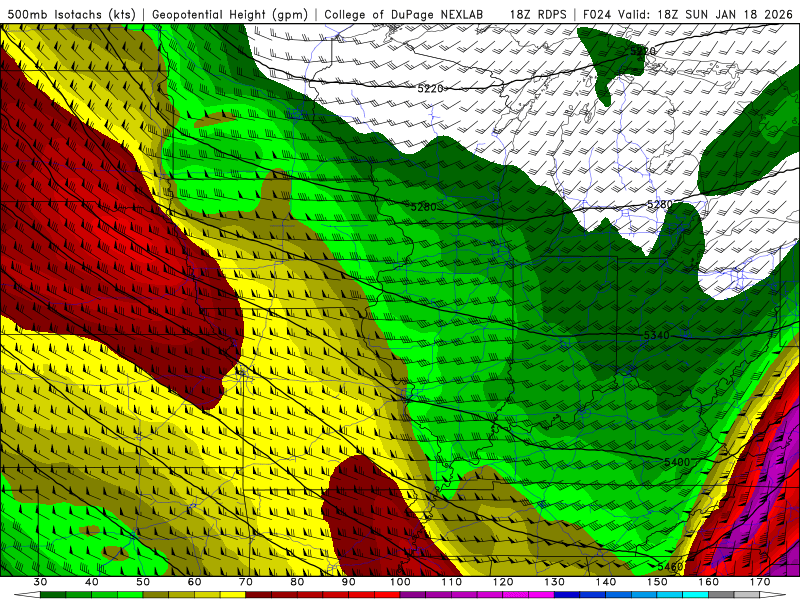Click the 5400 height contour label
800x600 pixels.
coord(677,462)
